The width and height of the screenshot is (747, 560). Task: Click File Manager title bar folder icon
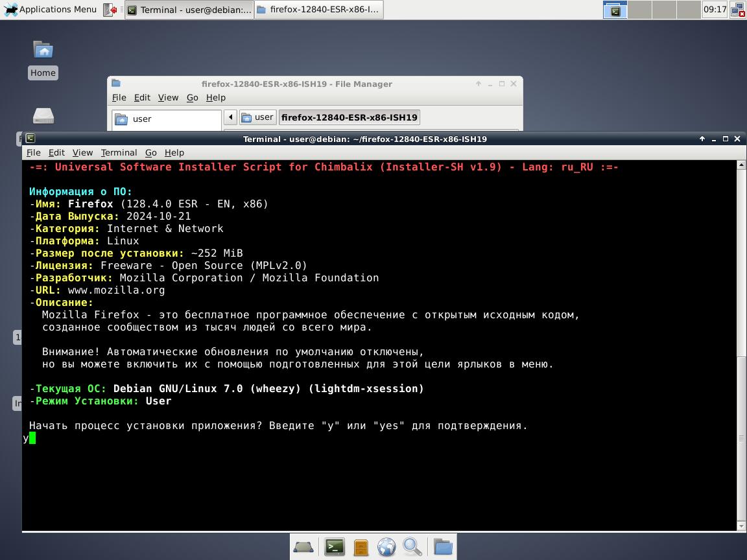[116, 84]
